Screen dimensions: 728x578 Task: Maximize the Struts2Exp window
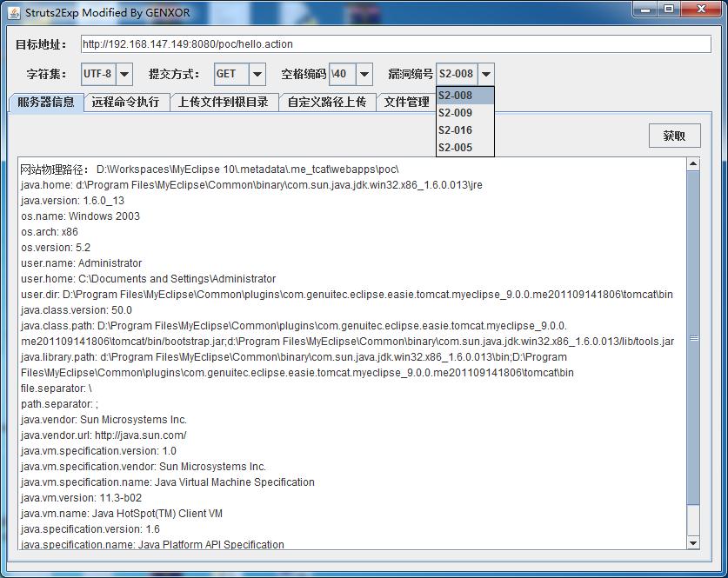669,9
